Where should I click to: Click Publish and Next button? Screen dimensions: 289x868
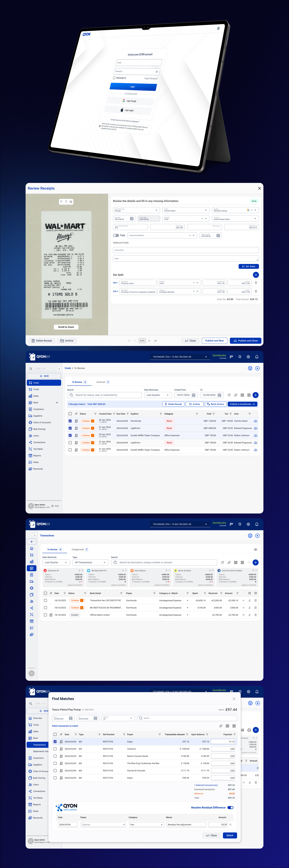tap(214, 341)
